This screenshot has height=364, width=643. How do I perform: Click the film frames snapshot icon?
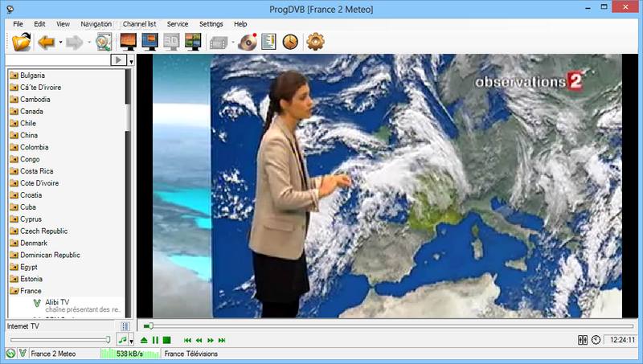[x=219, y=43]
